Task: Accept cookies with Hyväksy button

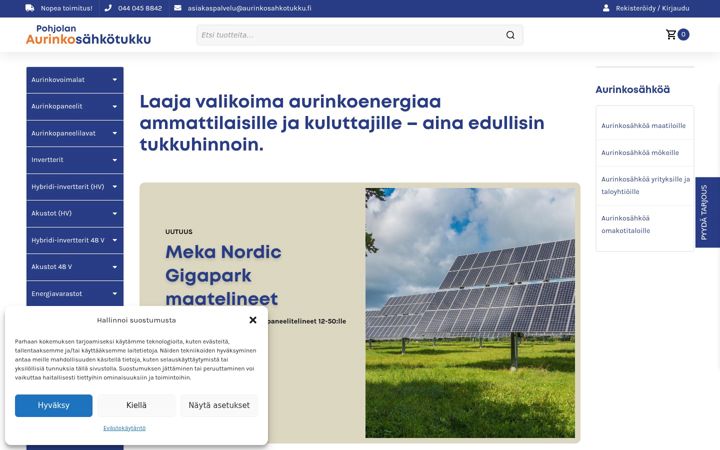Action: pyautogui.click(x=54, y=405)
